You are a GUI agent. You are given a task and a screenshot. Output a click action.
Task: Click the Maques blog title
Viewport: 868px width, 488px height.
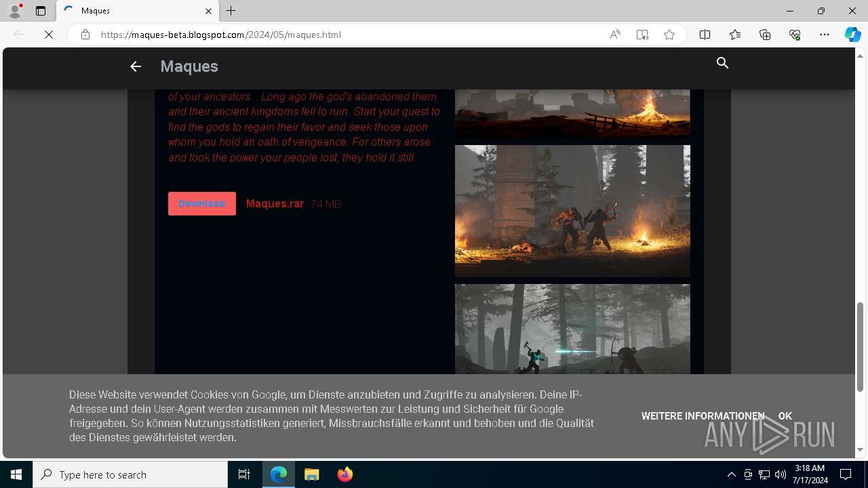tap(189, 66)
